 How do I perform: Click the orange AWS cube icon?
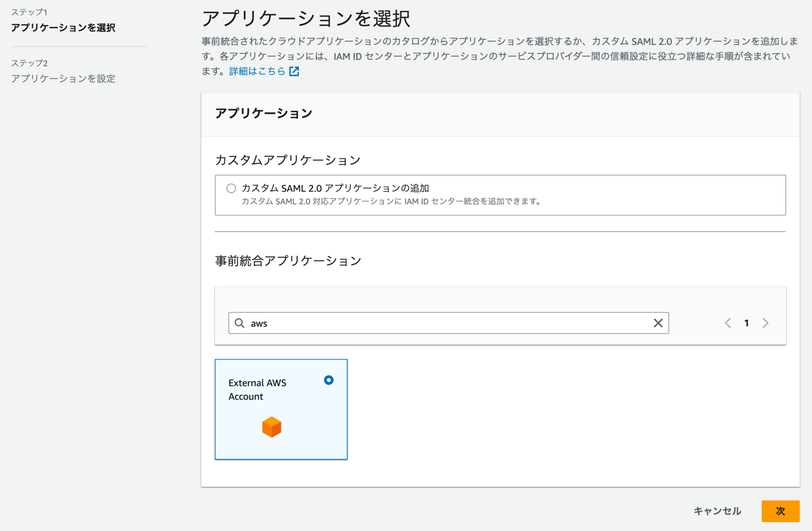pos(271,427)
